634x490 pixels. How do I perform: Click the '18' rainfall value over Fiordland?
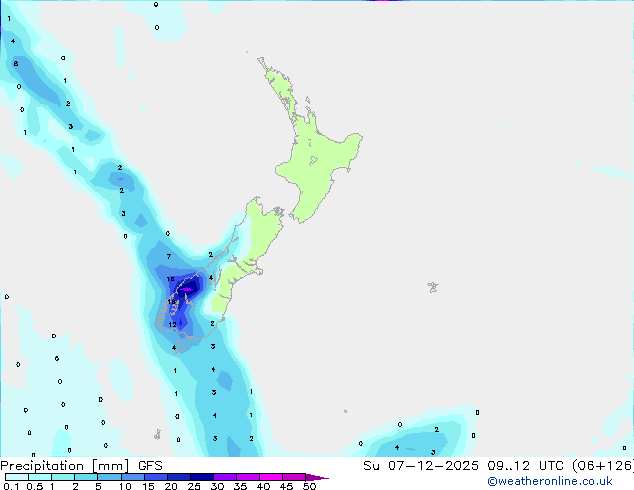[x=171, y=302]
